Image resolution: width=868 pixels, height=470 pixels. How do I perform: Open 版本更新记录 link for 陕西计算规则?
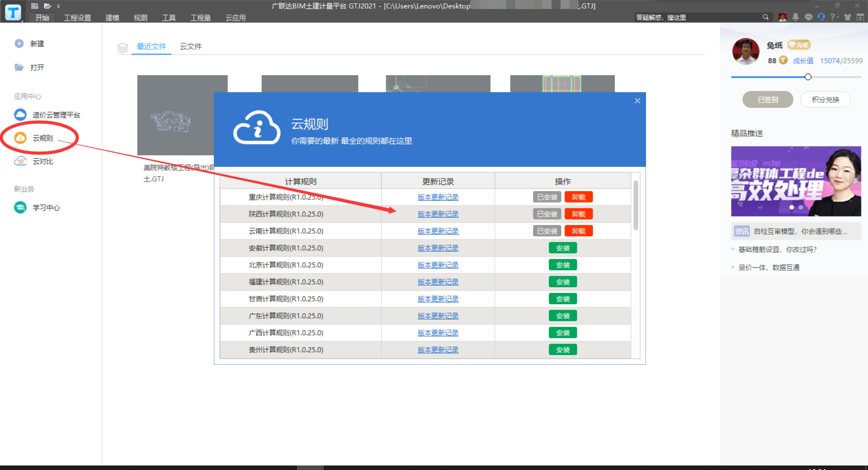438,214
